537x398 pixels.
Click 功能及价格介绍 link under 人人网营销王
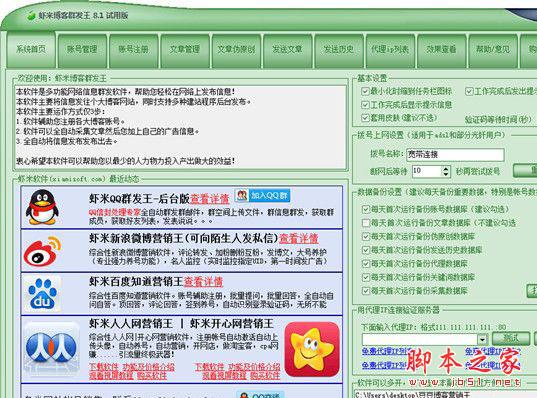(148, 367)
